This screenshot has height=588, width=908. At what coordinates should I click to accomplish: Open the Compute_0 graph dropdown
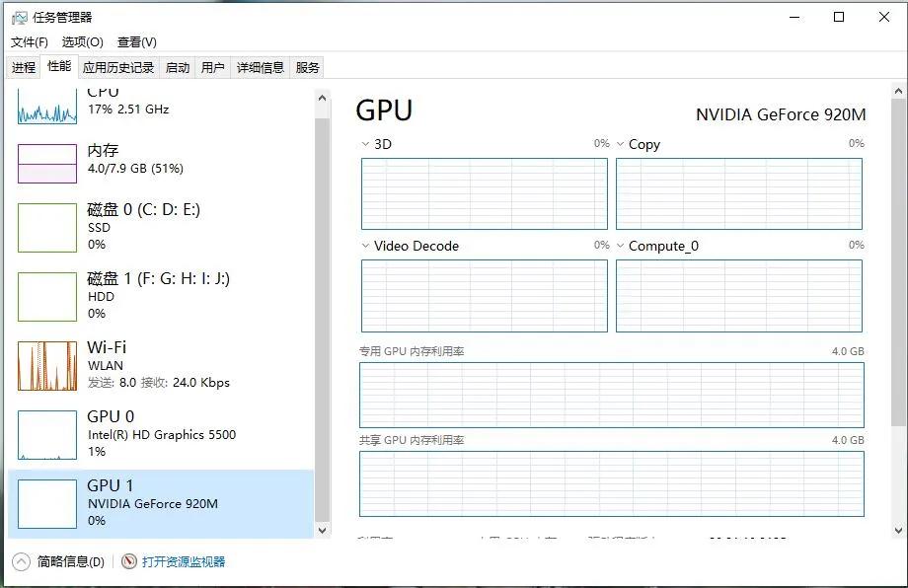620,246
